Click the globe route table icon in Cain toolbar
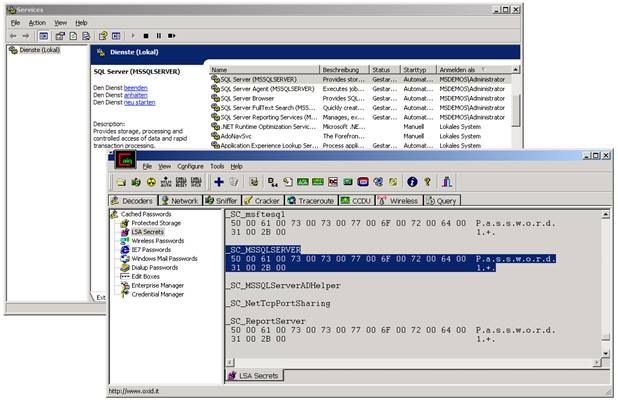 coord(378,182)
